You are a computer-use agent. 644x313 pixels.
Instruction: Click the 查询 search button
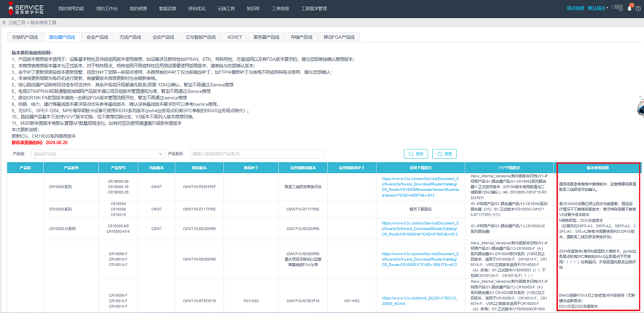[416, 154]
